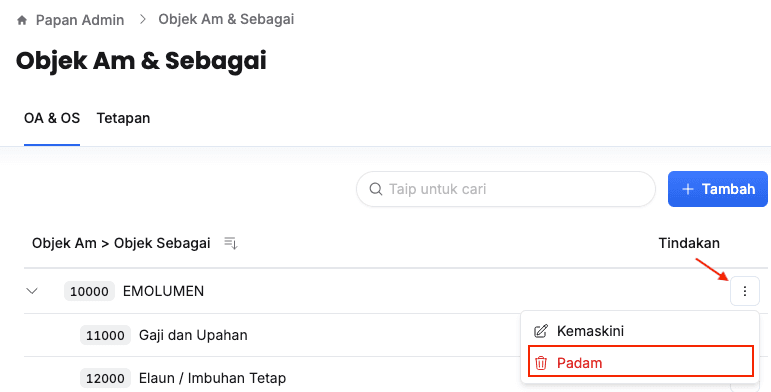Switch to the Tetapan tab

click(x=123, y=119)
